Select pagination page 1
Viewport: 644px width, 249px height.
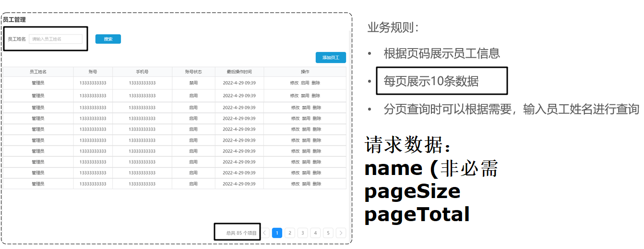pos(277,233)
